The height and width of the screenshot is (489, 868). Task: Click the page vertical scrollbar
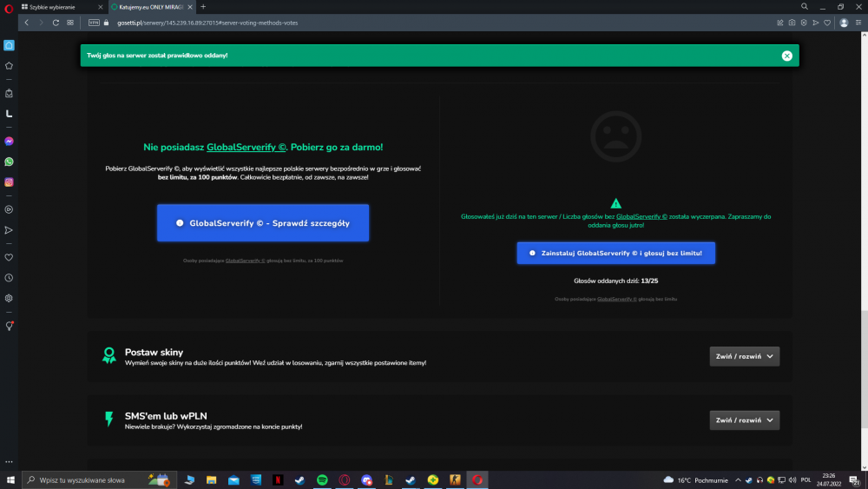pyautogui.click(x=864, y=368)
